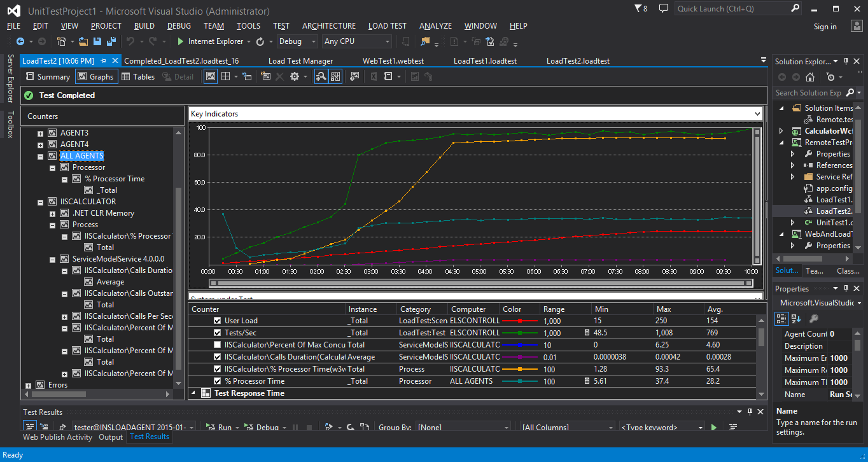Expand the .NET CLR Memory node
The width and height of the screenshot is (868, 462).
coord(52,213)
